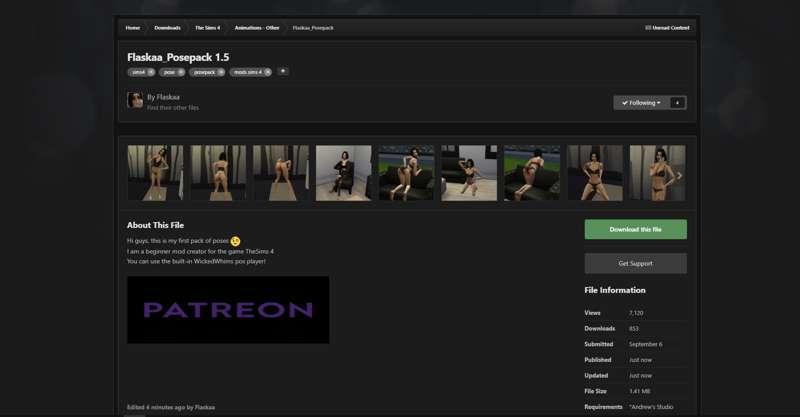Screen dimensions: 800x417
Task: Open the third screenshot thumbnail
Action: (281, 173)
